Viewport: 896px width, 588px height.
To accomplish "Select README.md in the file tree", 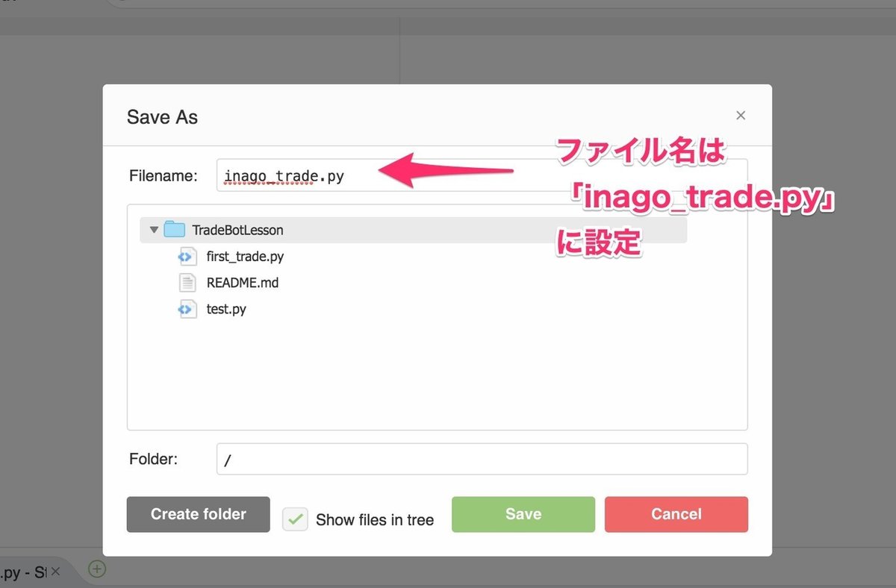I will click(242, 282).
